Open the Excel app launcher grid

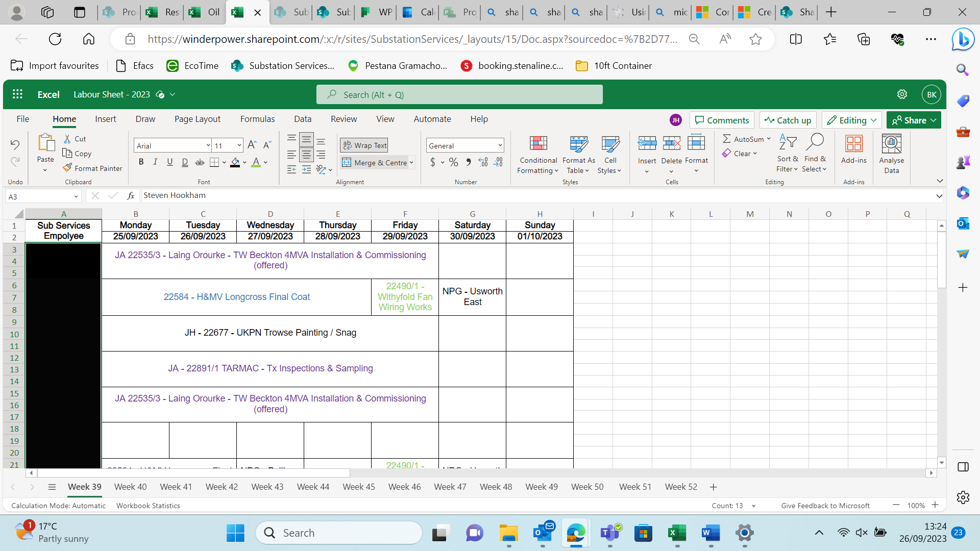point(17,94)
